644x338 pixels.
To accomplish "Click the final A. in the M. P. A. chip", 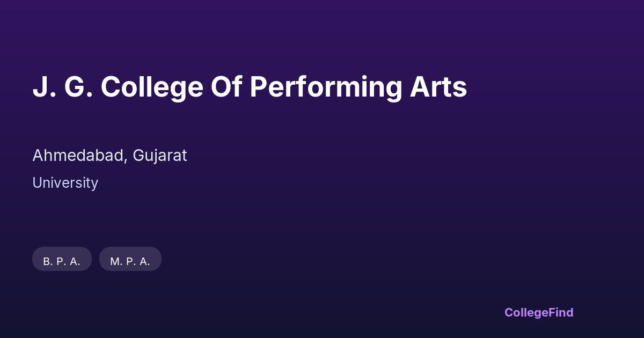I will [x=144, y=261].
